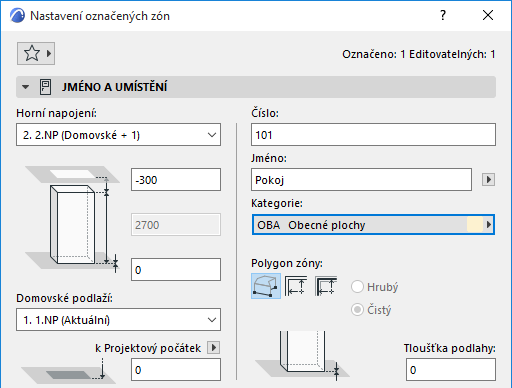Click the small arrow beside the star

click(x=49, y=53)
